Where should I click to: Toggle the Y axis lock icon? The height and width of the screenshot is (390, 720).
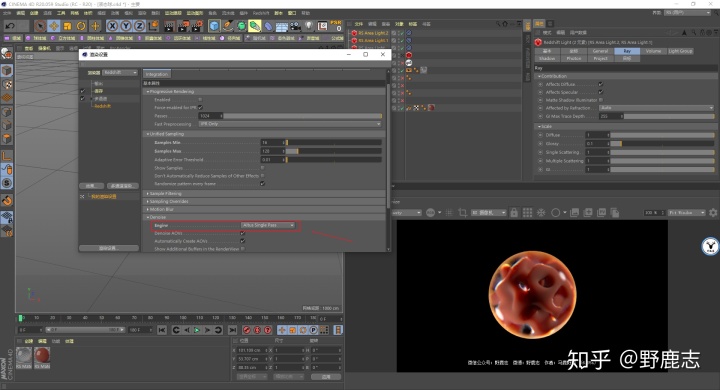[x=126, y=26]
